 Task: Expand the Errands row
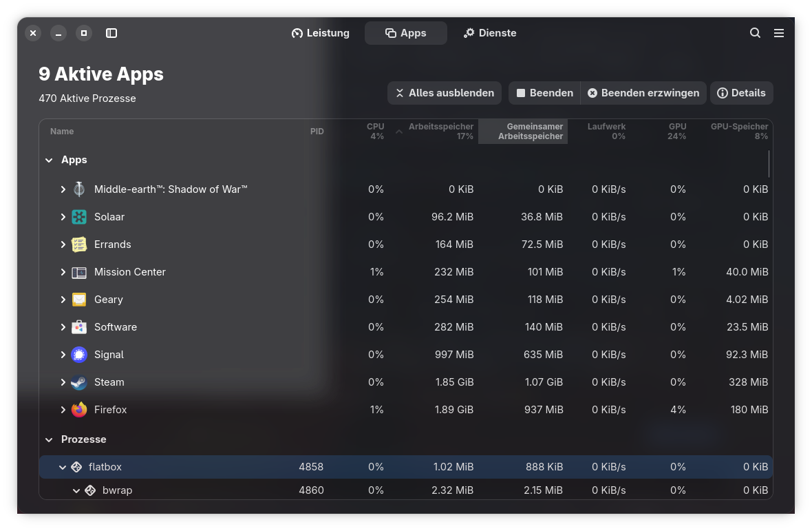(x=63, y=244)
